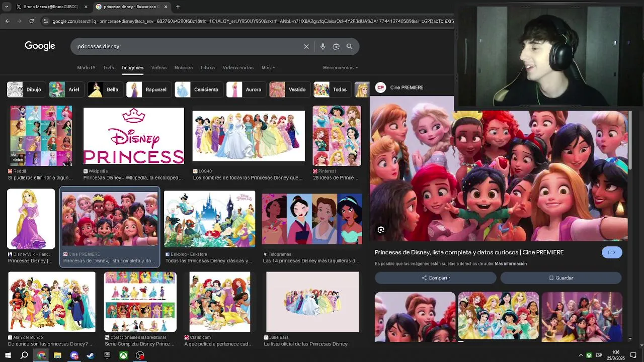Click the browser address bar URL
Screen dimensions: 644x362
(253, 21)
